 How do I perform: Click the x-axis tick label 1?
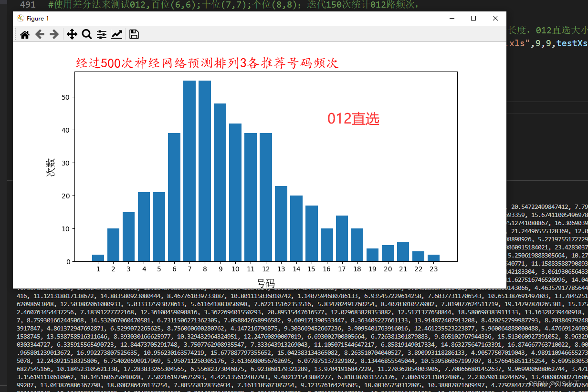click(x=98, y=269)
